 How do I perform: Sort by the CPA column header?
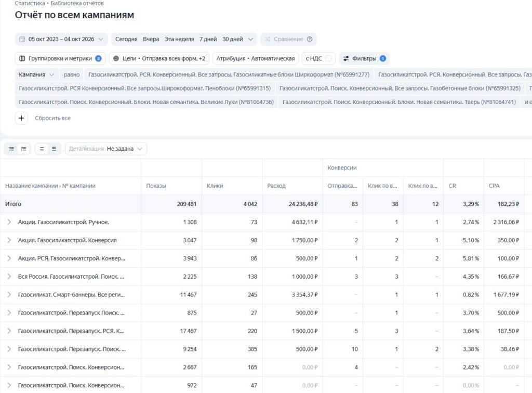click(494, 186)
